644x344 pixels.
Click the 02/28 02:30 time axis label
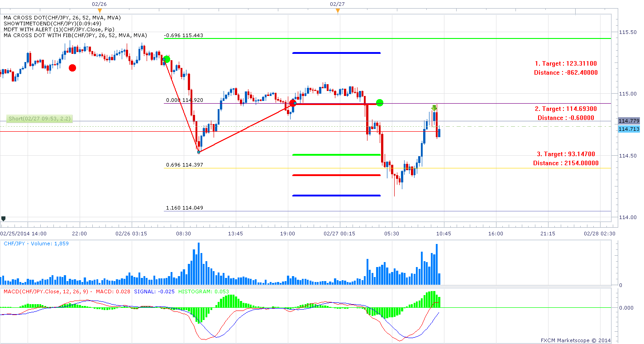pos(600,233)
